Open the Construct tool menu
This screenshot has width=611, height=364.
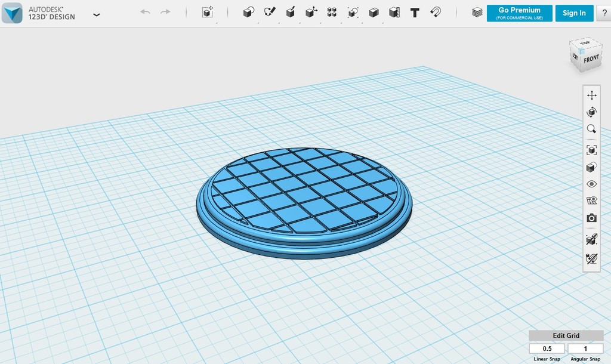coord(291,12)
